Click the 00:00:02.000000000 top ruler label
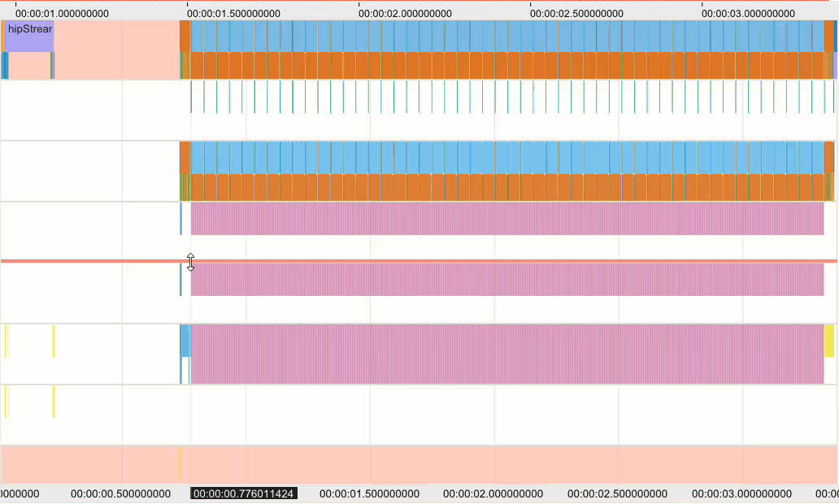839x504 pixels. (x=405, y=14)
